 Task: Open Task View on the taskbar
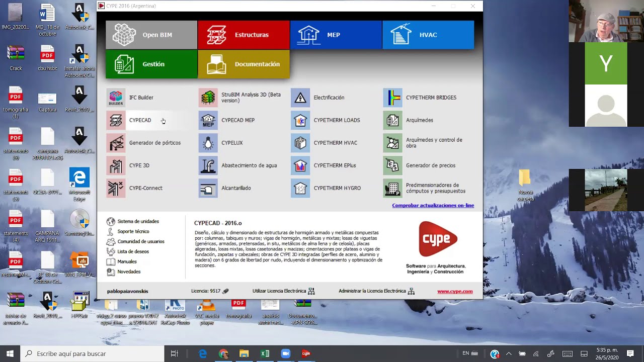[x=175, y=353]
